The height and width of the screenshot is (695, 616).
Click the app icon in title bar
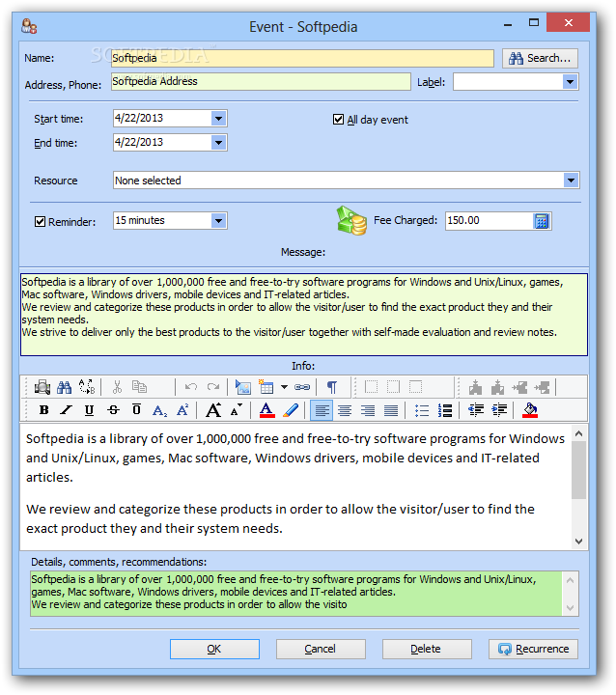point(29,26)
